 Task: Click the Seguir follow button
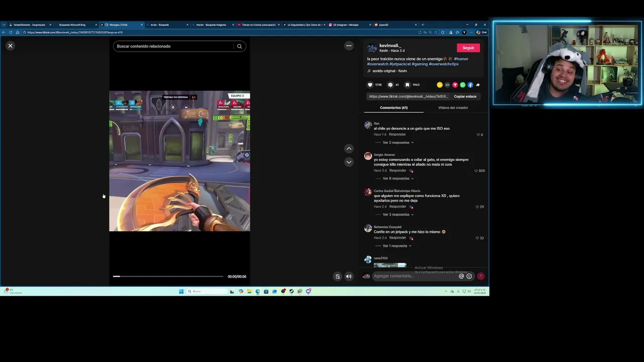pyautogui.click(x=468, y=48)
